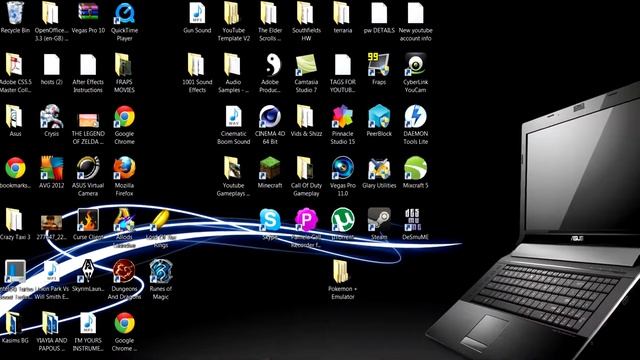Launch Vegas Pro 11.0
The image size is (640, 360).
click(x=342, y=168)
